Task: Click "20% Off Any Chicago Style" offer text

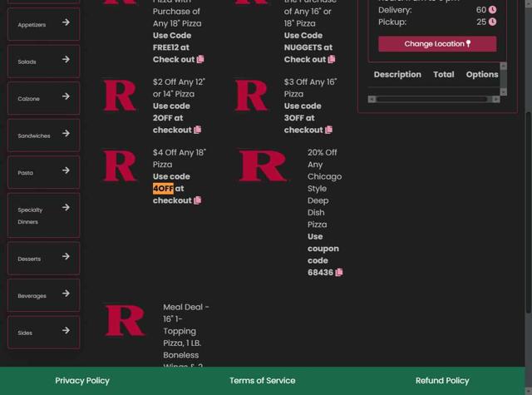Action: [324, 188]
